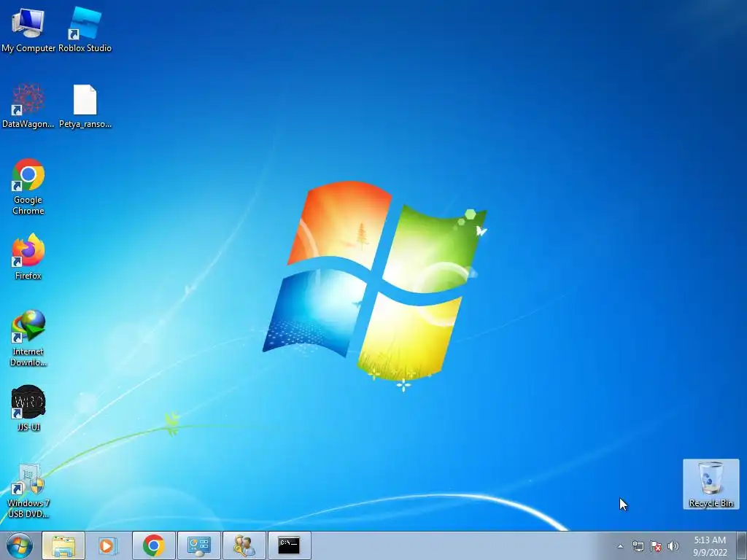Open the user accounts taskbar item
The image size is (747, 560).
click(x=244, y=545)
